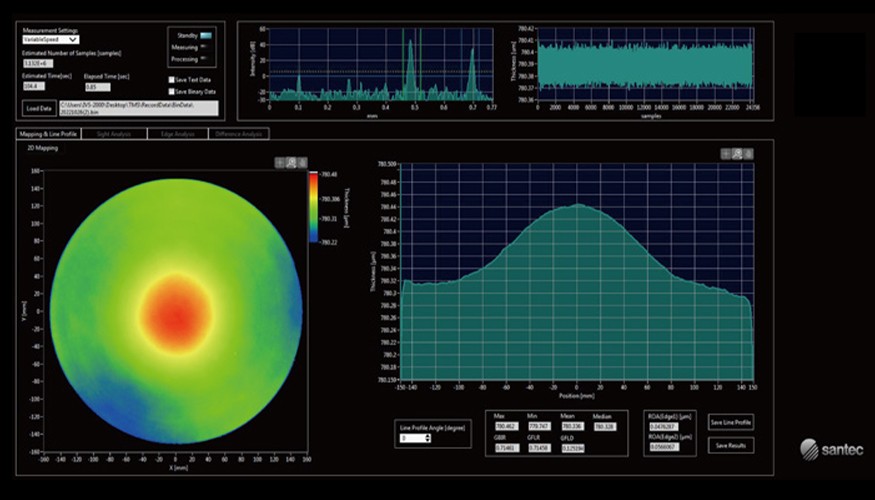The height and width of the screenshot is (500, 875).
Task: Click the Estimated Number of Samples value field
Action: (x=37, y=64)
